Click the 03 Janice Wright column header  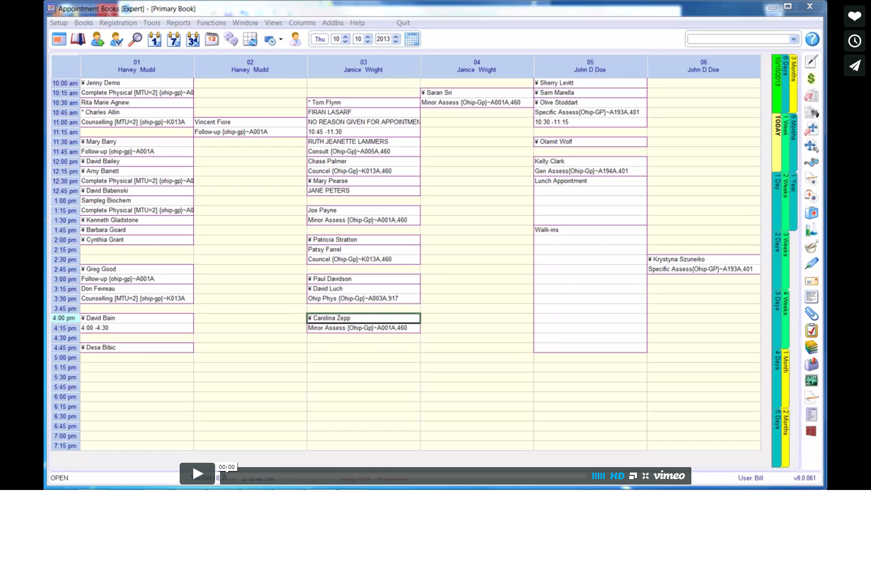click(x=363, y=66)
